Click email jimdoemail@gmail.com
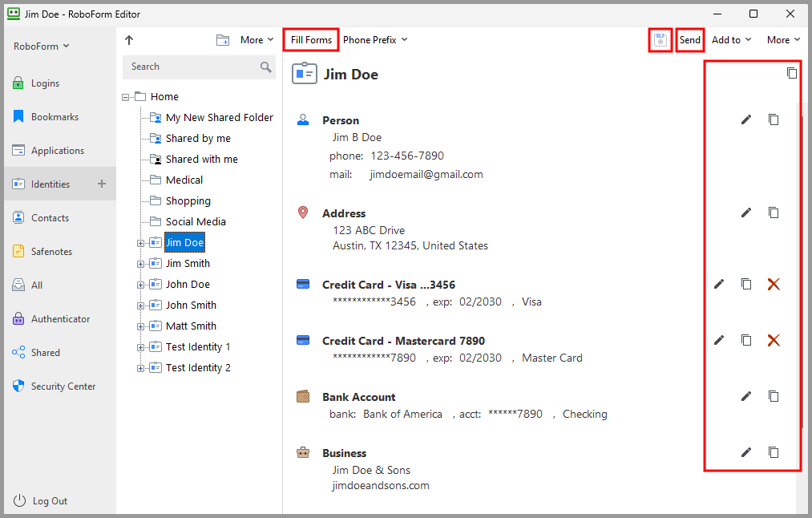 426,175
